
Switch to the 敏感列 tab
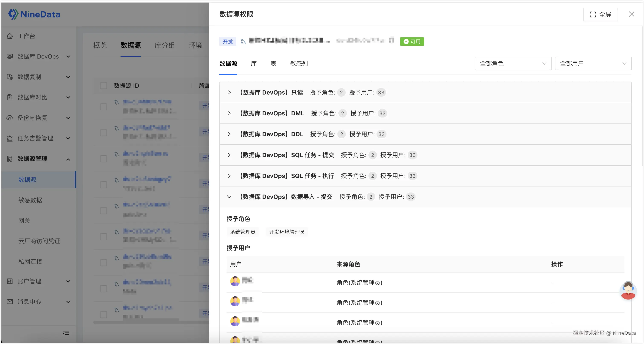299,63
